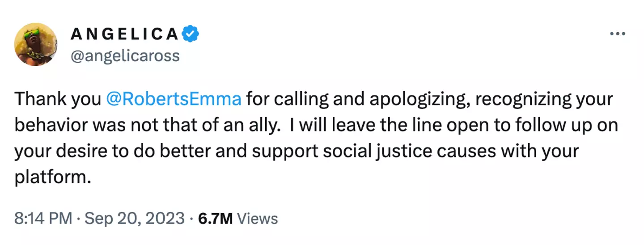Image resolution: width=644 pixels, height=245 pixels.
Task: Click the 6.7M view count number
Action: (215, 218)
